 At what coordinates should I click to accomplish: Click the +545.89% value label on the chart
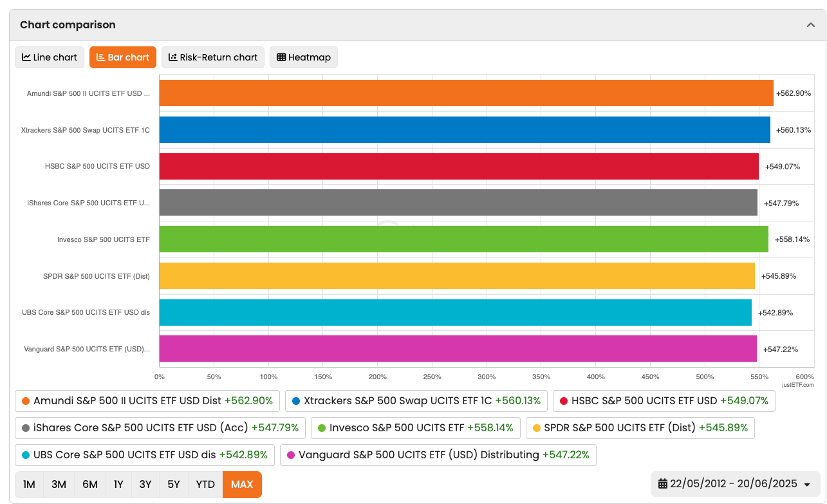(x=779, y=276)
